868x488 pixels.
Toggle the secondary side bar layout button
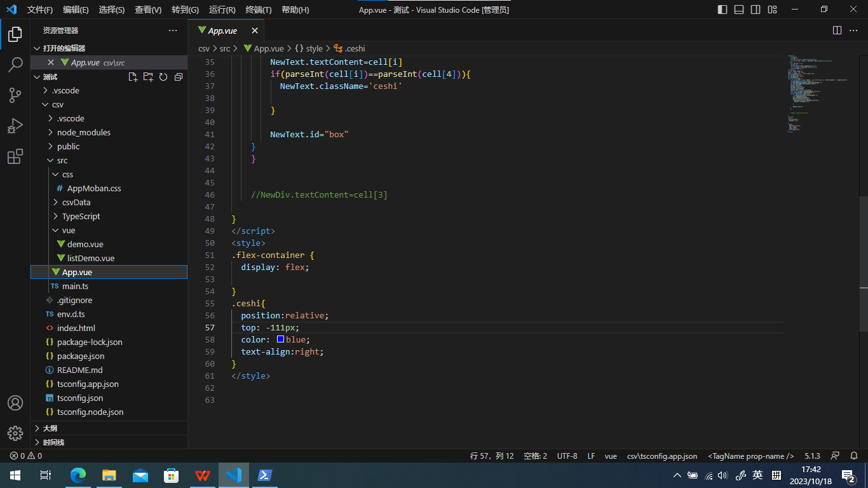(x=756, y=10)
